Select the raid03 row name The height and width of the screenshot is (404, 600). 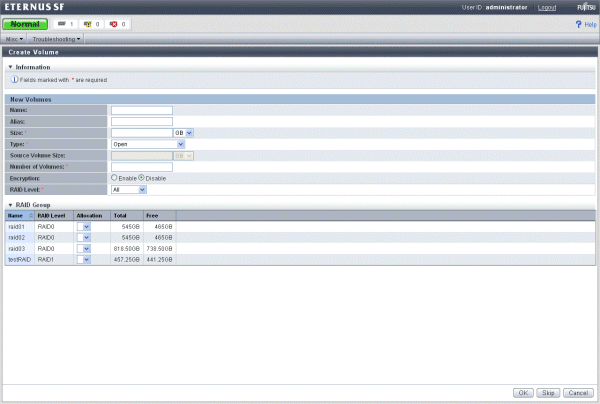(16, 249)
